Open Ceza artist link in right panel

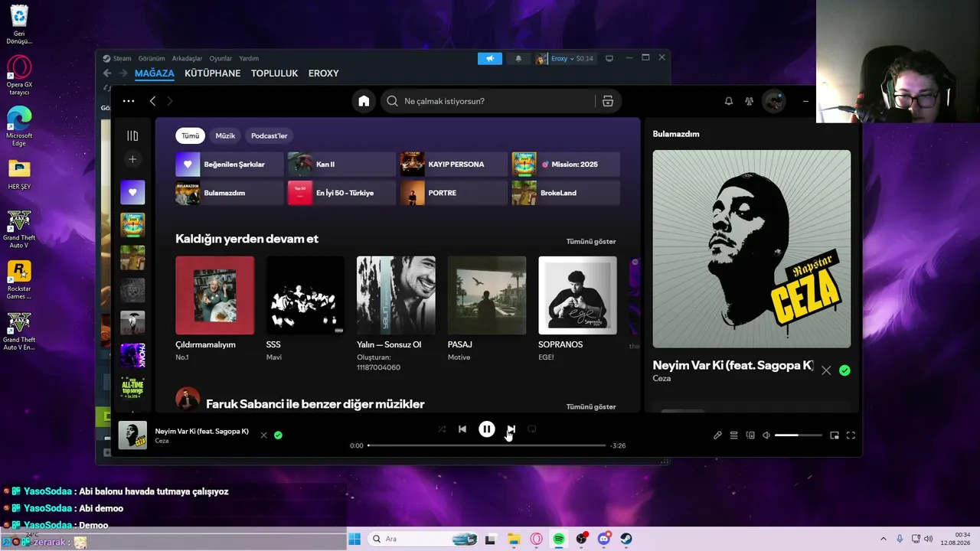tap(661, 379)
